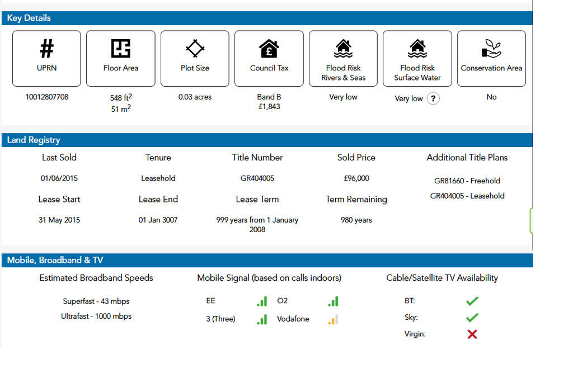The width and height of the screenshot is (573, 392).
Task: Click the EE signal strength bars
Action: coord(262,301)
